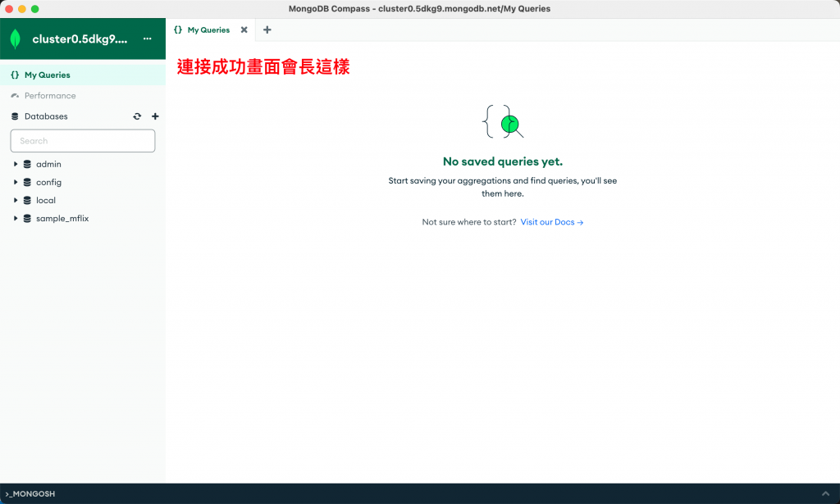Click the Databases stack icon in sidebar header
840x504 pixels.
coord(15,116)
